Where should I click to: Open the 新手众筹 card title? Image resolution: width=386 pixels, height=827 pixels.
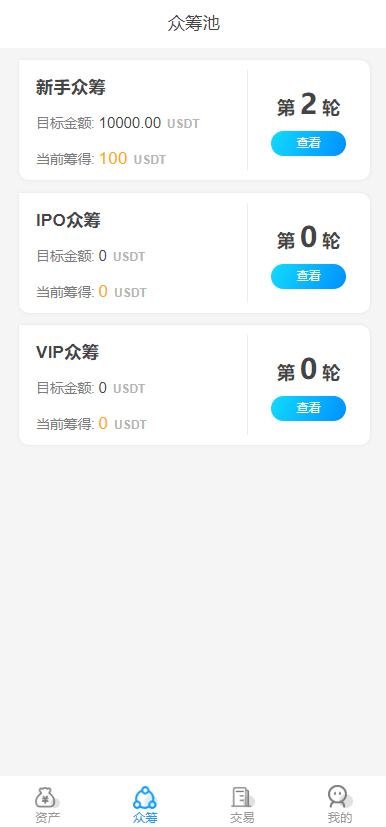point(71,88)
